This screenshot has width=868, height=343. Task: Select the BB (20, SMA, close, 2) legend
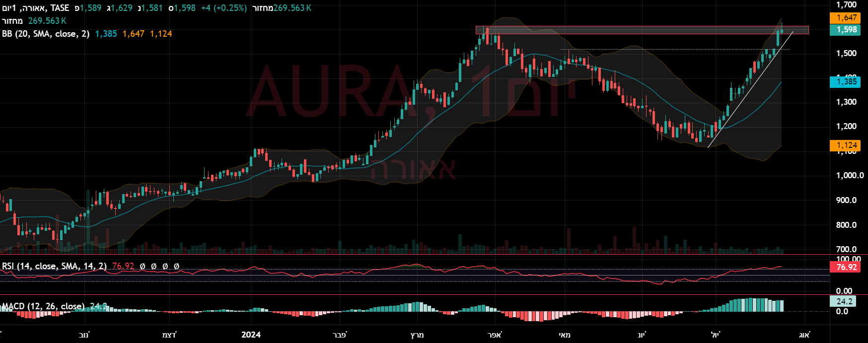46,34
